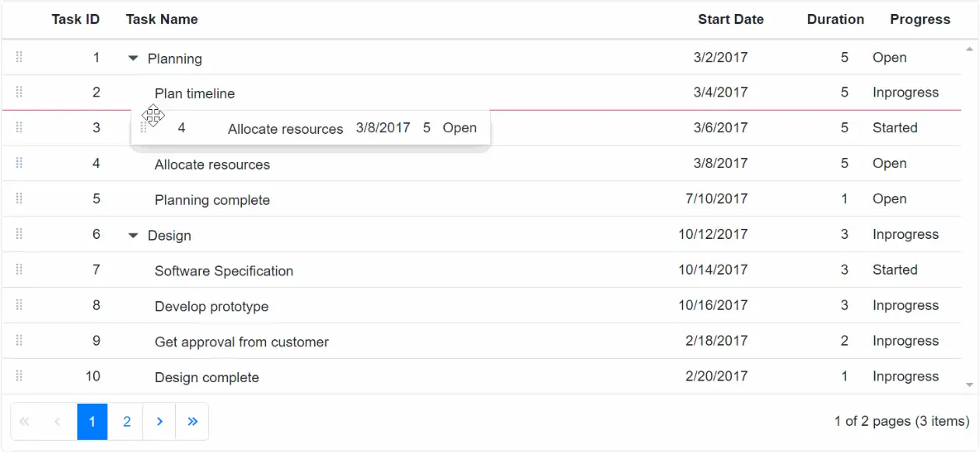Screen dimensions: 980x453
Task: Jump to last page using double-right arrow icon
Action: click(192, 421)
